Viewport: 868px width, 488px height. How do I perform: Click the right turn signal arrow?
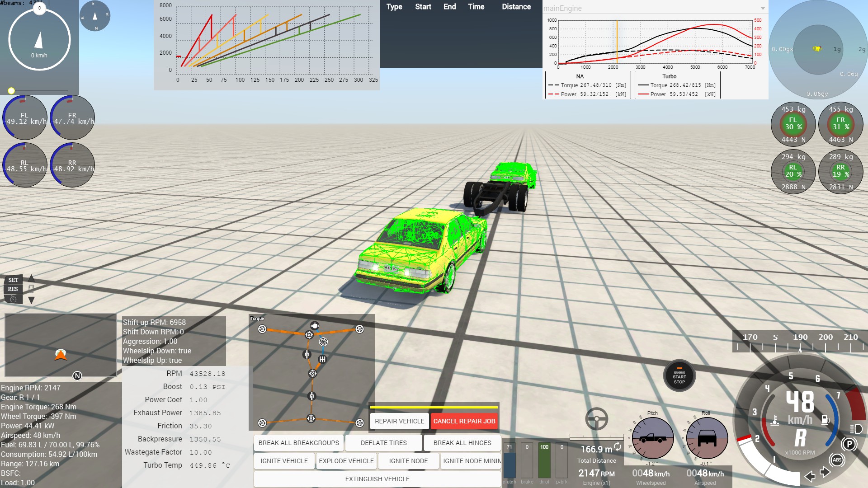click(x=825, y=472)
